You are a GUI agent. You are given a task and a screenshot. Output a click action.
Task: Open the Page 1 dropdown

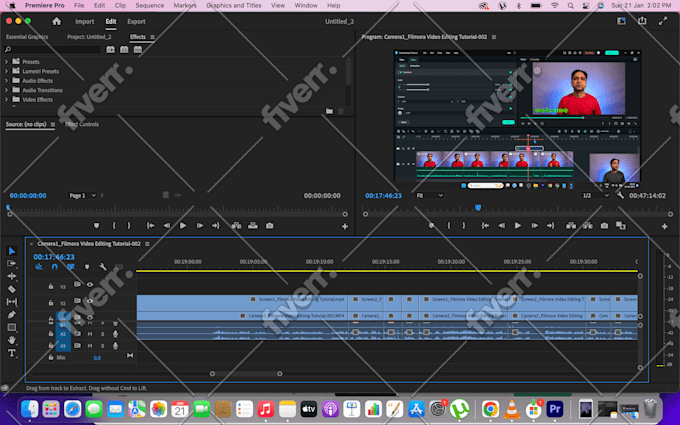[x=82, y=196]
